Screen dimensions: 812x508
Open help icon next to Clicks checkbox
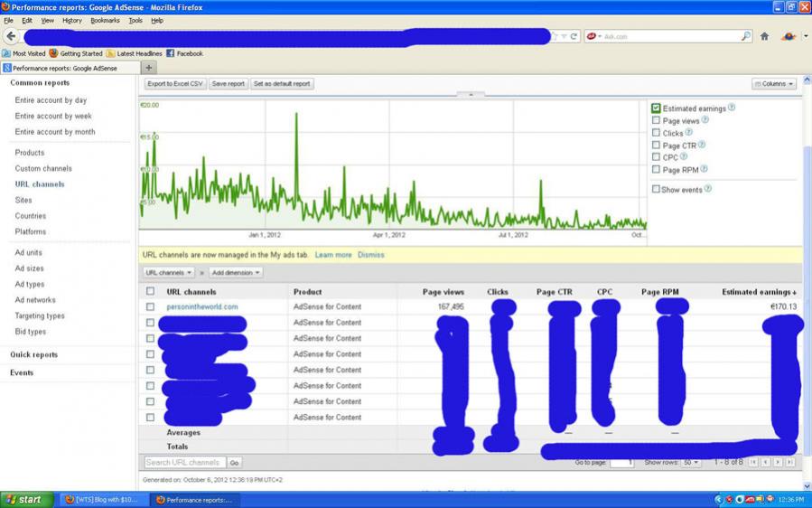[x=689, y=132]
